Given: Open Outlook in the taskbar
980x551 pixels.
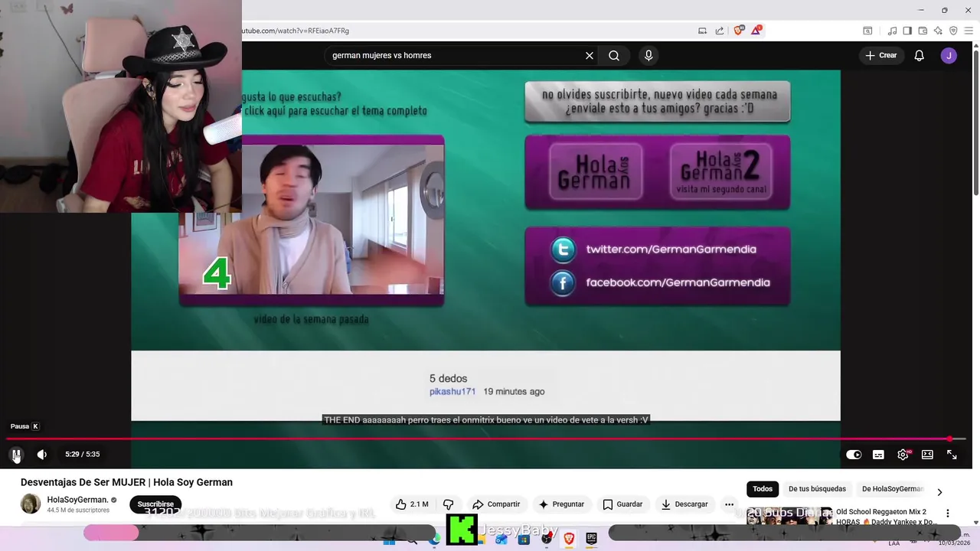Looking at the screenshot, I should tap(501, 539).
